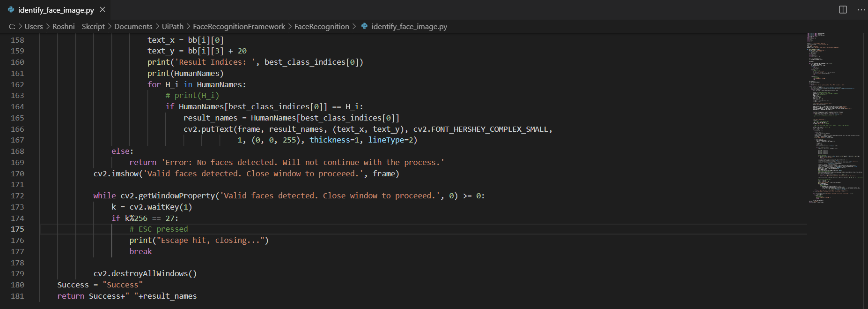Select the identify_face_image.py editor tab
This screenshot has height=309, width=868.
tap(56, 10)
